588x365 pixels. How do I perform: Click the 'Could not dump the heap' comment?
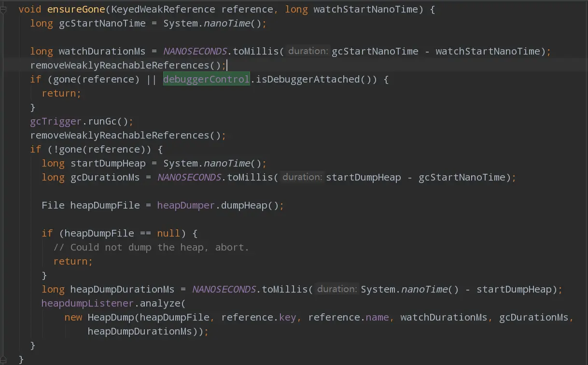click(151, 247)
